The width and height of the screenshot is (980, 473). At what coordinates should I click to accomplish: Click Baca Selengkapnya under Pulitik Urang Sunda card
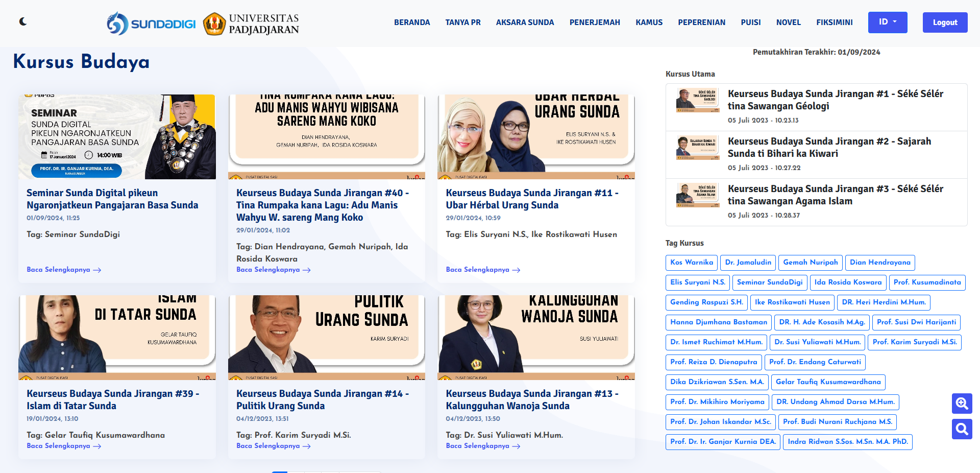(274, 446)
